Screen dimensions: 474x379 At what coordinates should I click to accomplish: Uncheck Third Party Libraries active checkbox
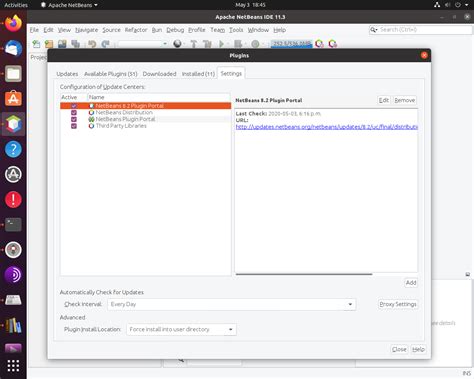click(x=74, y=126)
